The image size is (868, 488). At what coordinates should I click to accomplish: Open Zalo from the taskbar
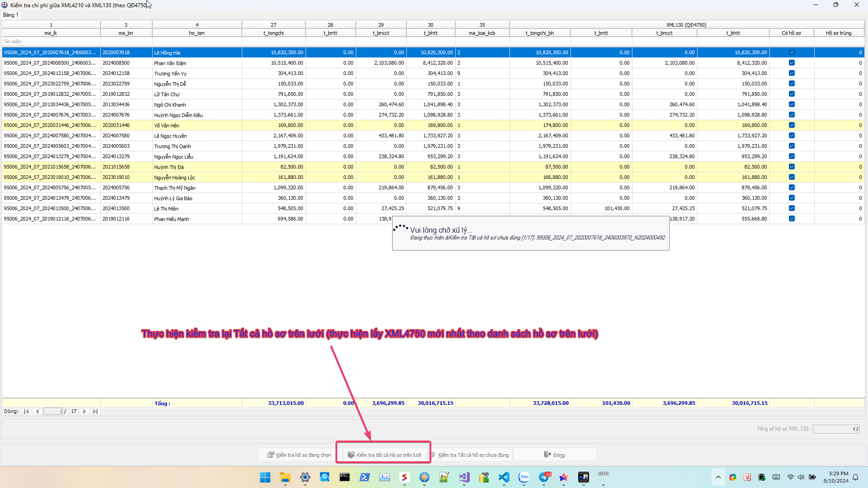pos(524,477)
